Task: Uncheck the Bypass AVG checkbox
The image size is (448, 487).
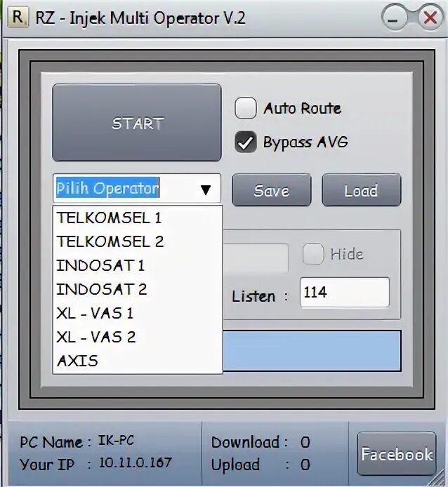Action: coord(246,142)
